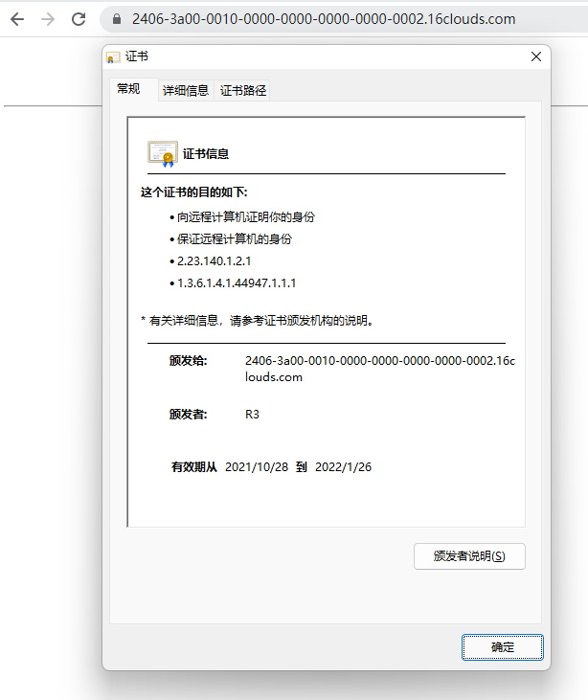Click the 向远程计算机证明你的身份 line
Image resolution: width=588 pixels, height=700 pixels.
click(246, 217)
